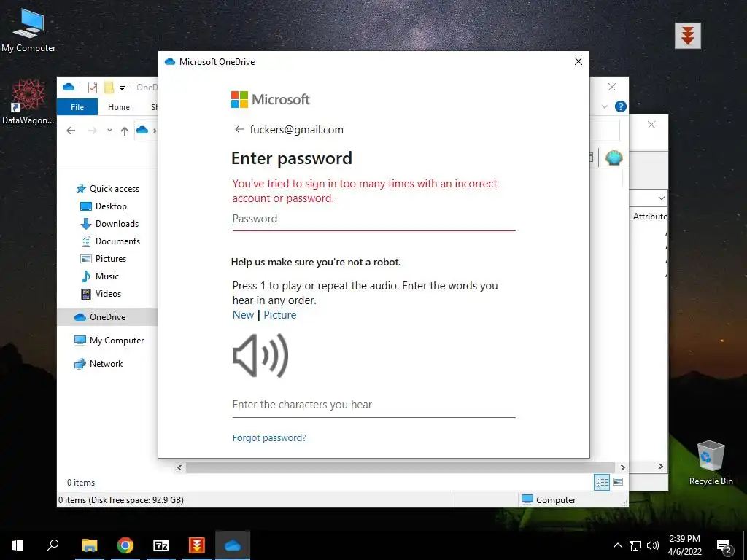Open the Recycle Bin desktop icon

711,463
